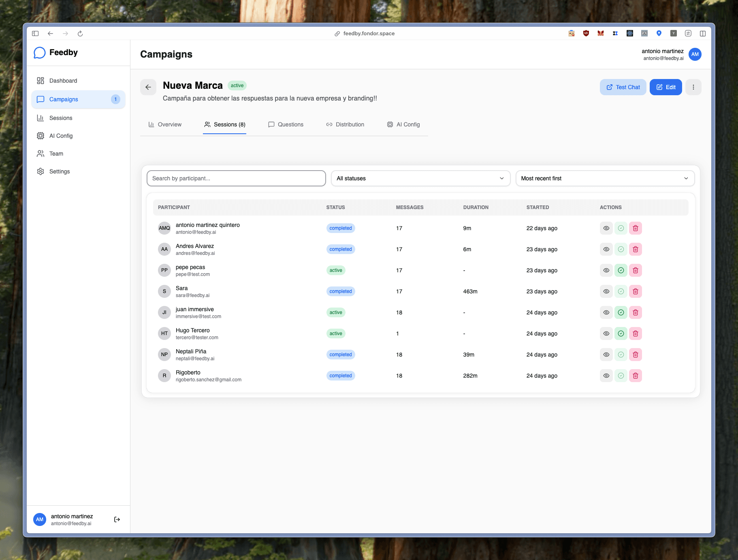This screenshot has width=738, height=560.
Task: Change sorting via Most recent first dropdown
Action: click(x=604, y=178)
